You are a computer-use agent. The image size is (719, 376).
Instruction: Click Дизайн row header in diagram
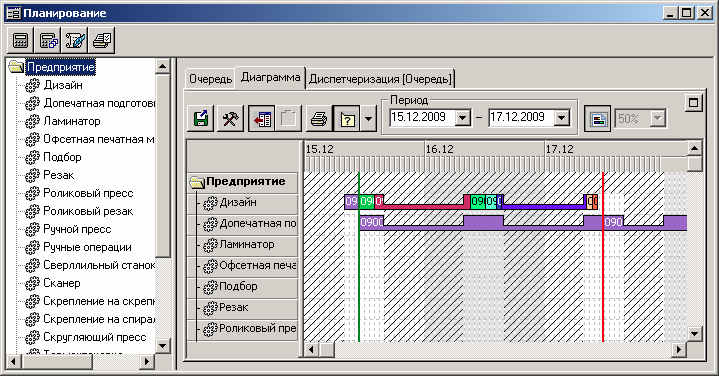pos(243,203)
